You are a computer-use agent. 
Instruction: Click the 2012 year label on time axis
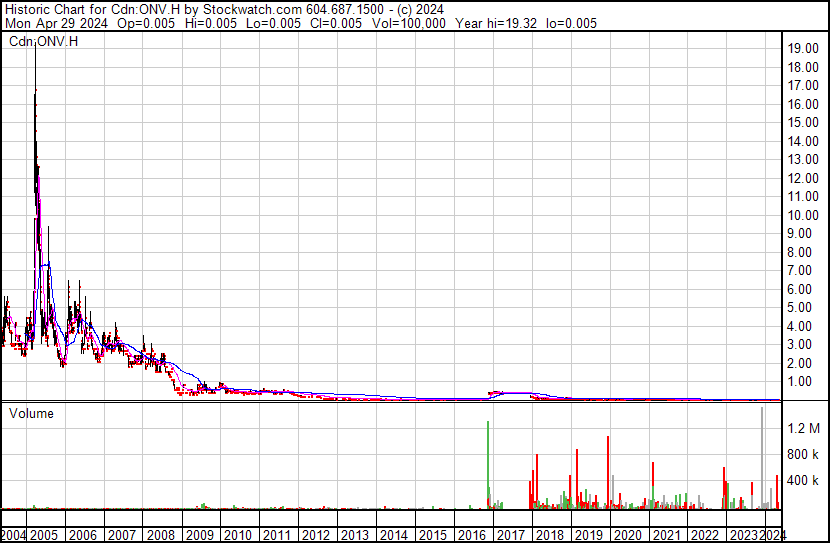pyautogui.click(x=315, y=535)
